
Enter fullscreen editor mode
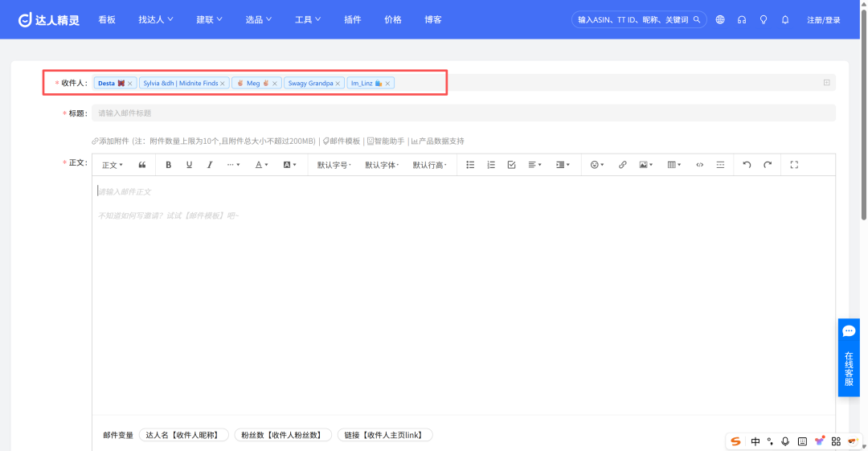(794, 165)
